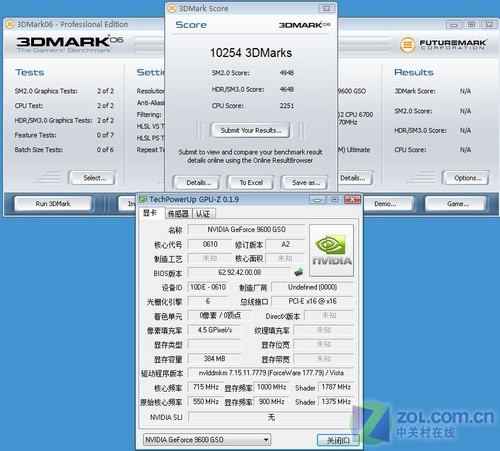Switch to the 传感器 tab

[x=178, y=214]
